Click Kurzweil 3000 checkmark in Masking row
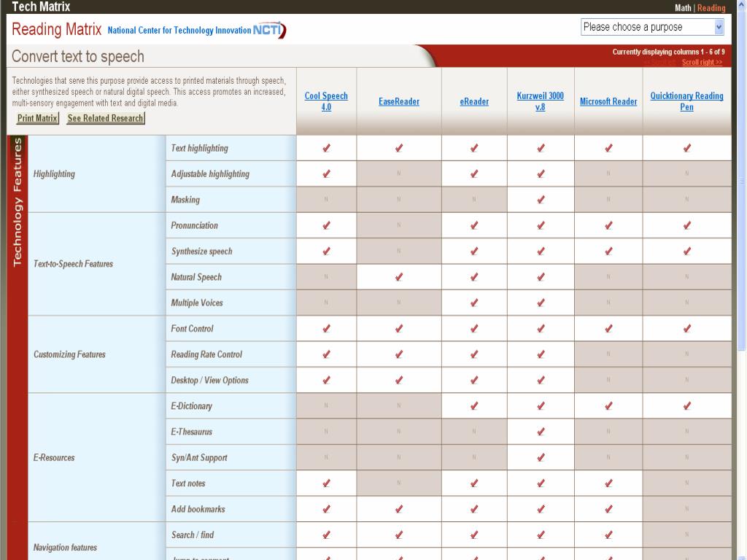 click(541, 200)
